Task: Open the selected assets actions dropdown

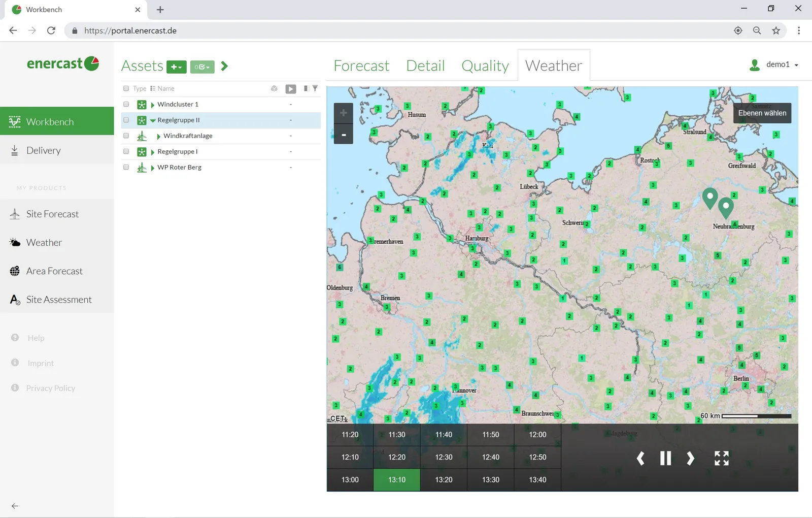Action: click(202, 67)
